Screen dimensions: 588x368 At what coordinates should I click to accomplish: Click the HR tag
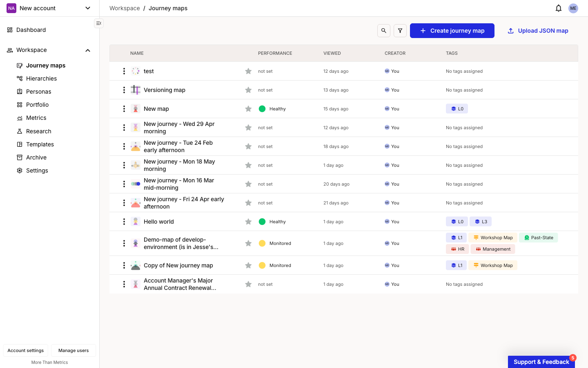pos(457,249)
